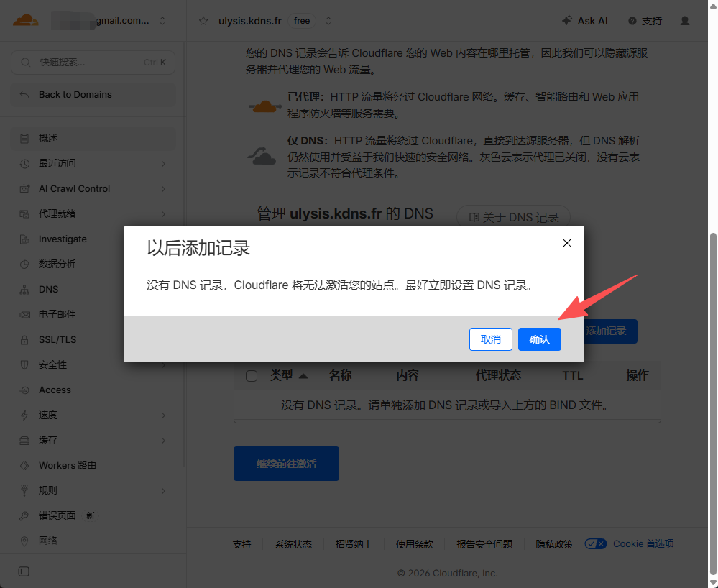Click the page vertical scrollbar
This screenshot has width=718, height=588.
(x=712, y=403)
